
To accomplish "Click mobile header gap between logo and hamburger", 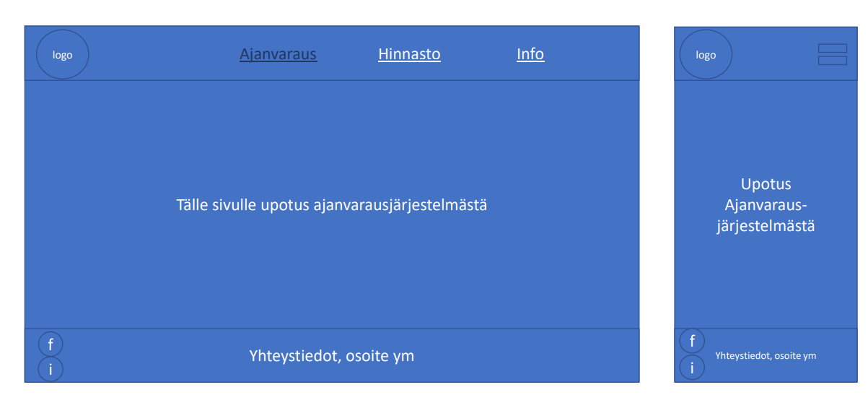I will pyautogui.click(x=774, y=54).
